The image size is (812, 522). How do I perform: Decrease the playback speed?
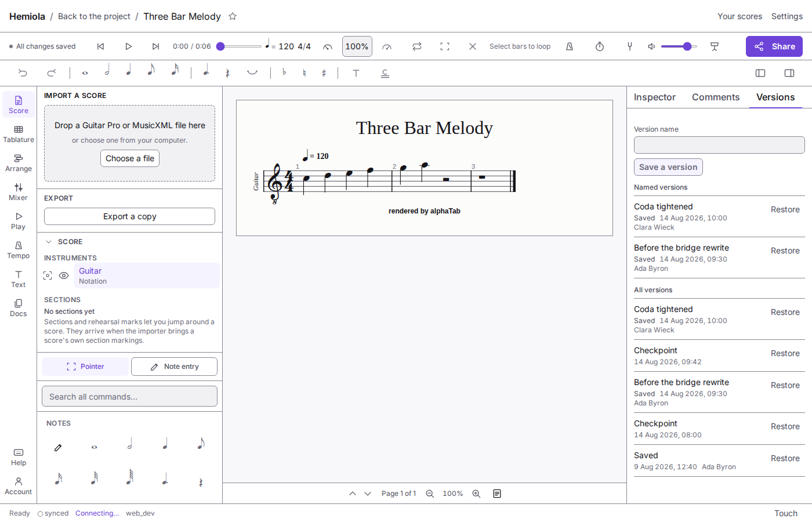point(328,46)
